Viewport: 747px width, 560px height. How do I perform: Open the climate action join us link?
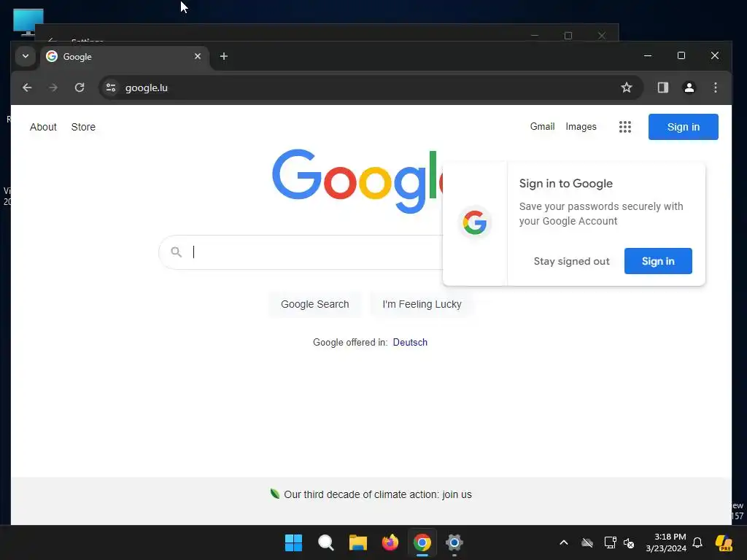pyautogui.click(x=378, y=495)
